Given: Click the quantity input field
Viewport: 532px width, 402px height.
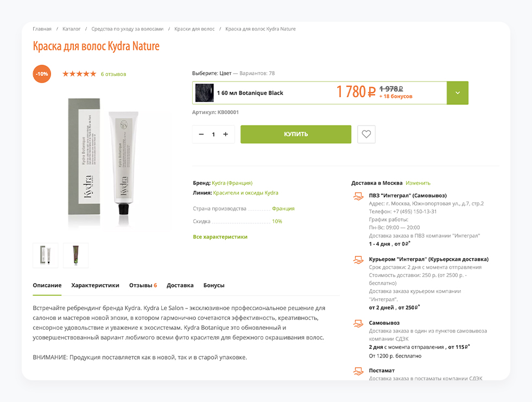Looking at the screenshot, I should [x=213, y=134].
